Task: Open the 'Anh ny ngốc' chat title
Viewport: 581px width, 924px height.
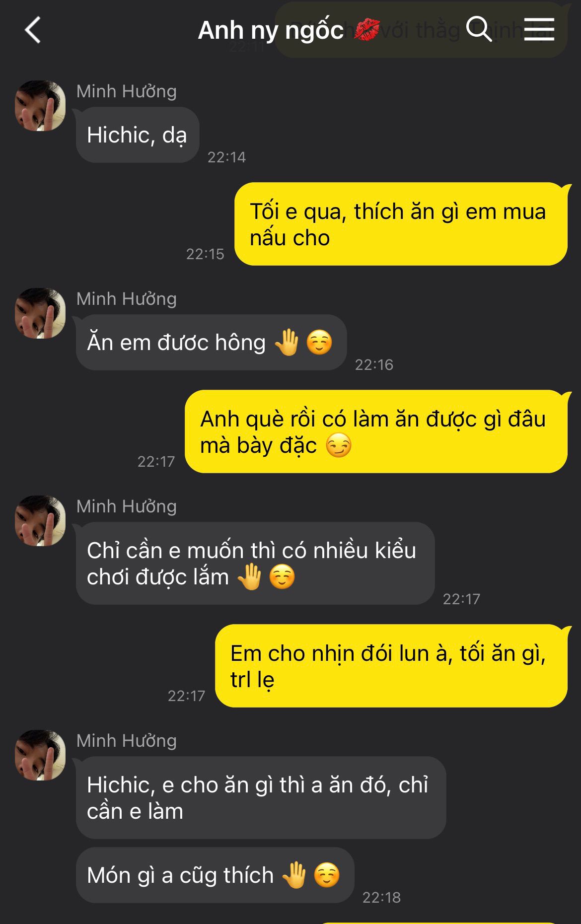Action: [x=271, y=30]
